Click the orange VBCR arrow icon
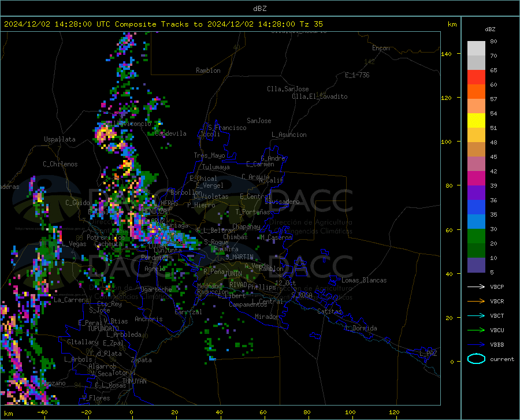 [476, 301]
